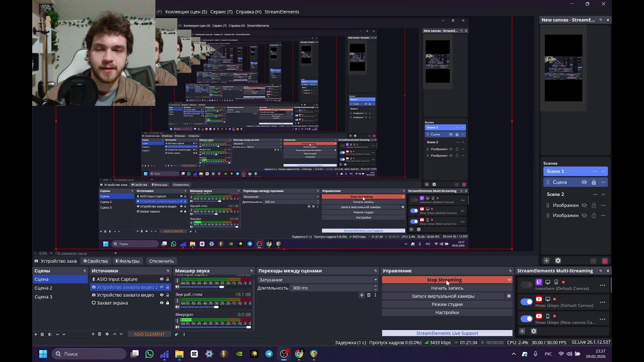Open the Stop Streaming dropdown arrow
644x362 pixels.
pos(509,280)
